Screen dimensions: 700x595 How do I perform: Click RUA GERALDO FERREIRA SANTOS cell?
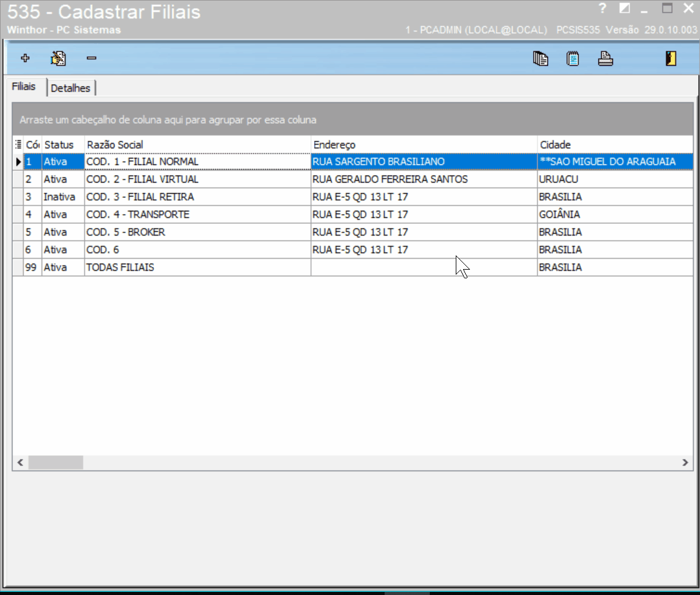coord(424,179)
